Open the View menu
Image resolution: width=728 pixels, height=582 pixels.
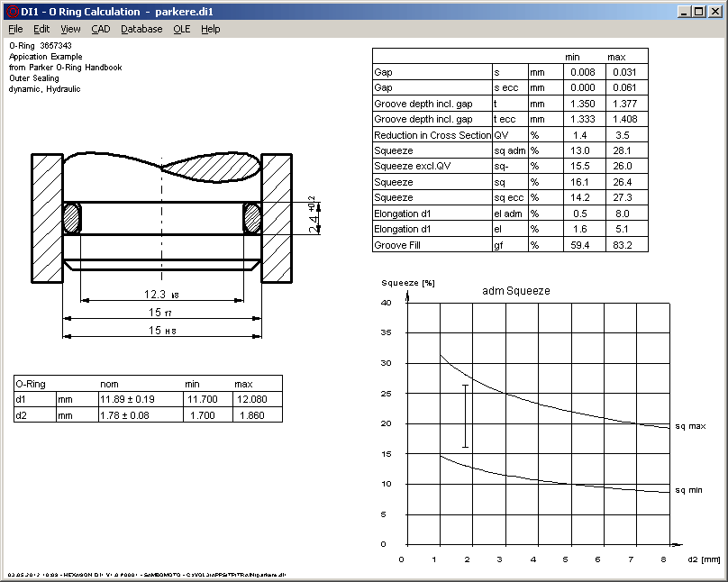click(70, 29)
